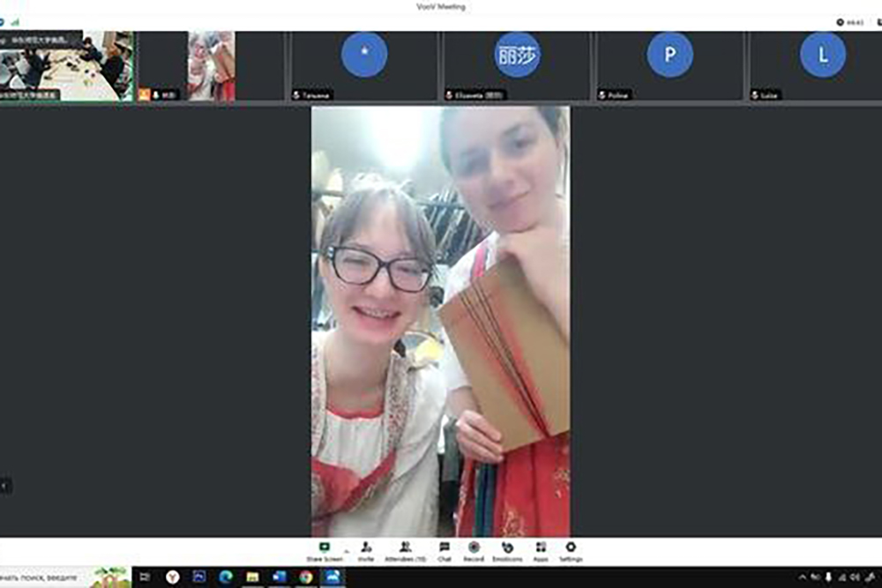Click the Windows taskbar search box
Viewport: 882px width, 588px height.
pos(65,577)
